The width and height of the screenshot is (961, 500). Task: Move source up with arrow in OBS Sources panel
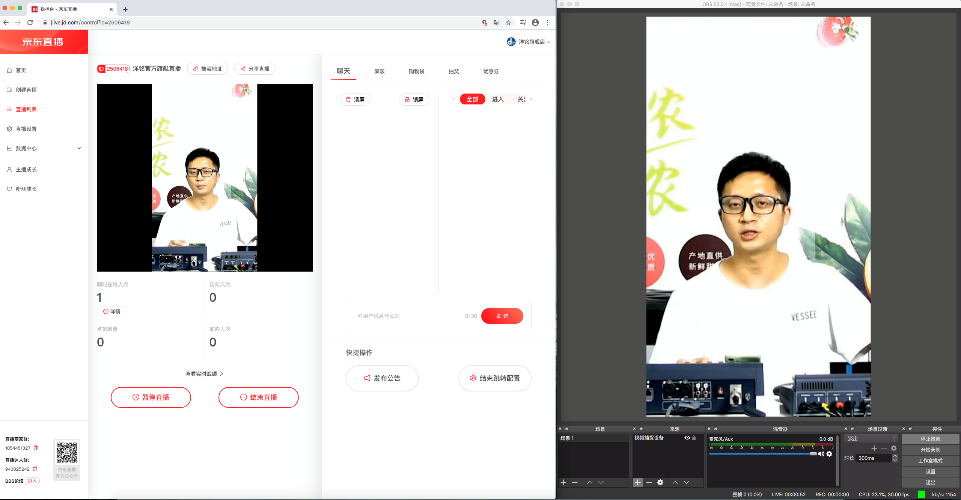click(x=675, y=482)
